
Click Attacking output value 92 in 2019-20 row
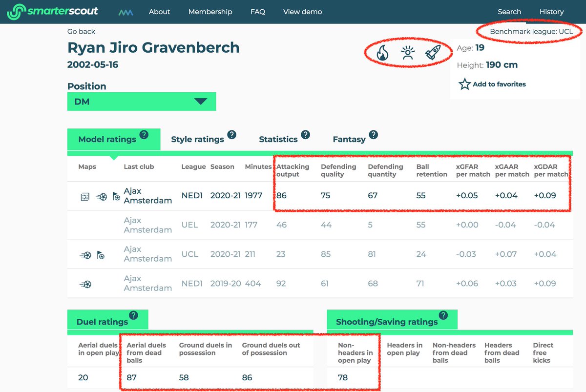281,283
